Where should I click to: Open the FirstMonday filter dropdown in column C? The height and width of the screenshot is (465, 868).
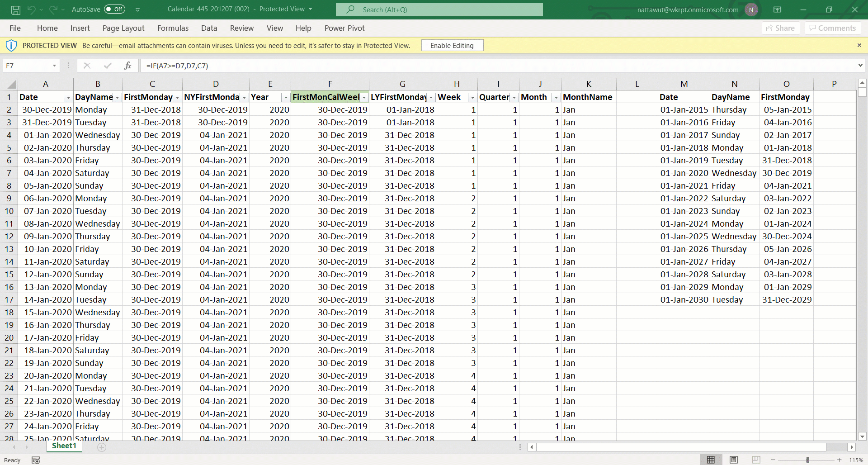(x=177, y=98)
